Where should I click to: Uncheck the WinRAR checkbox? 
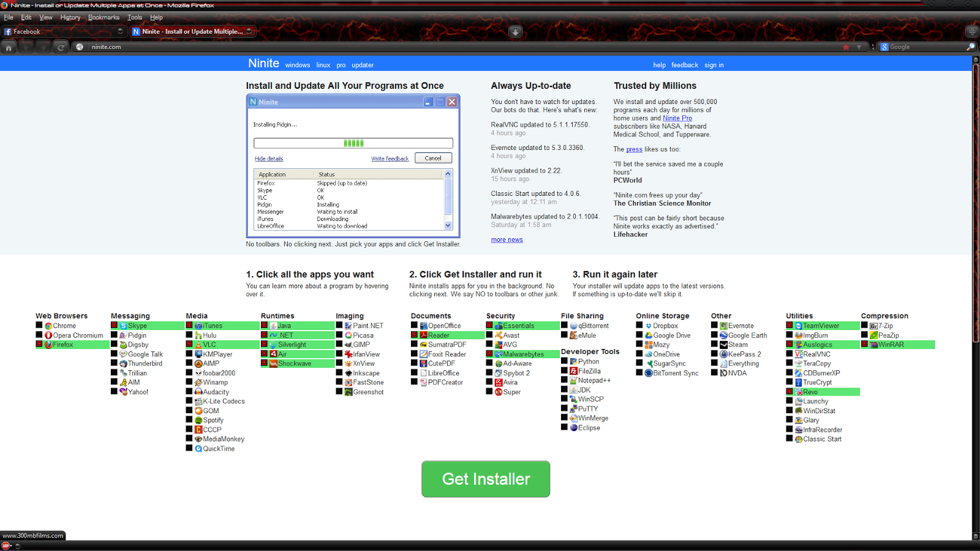coord(864,345)
